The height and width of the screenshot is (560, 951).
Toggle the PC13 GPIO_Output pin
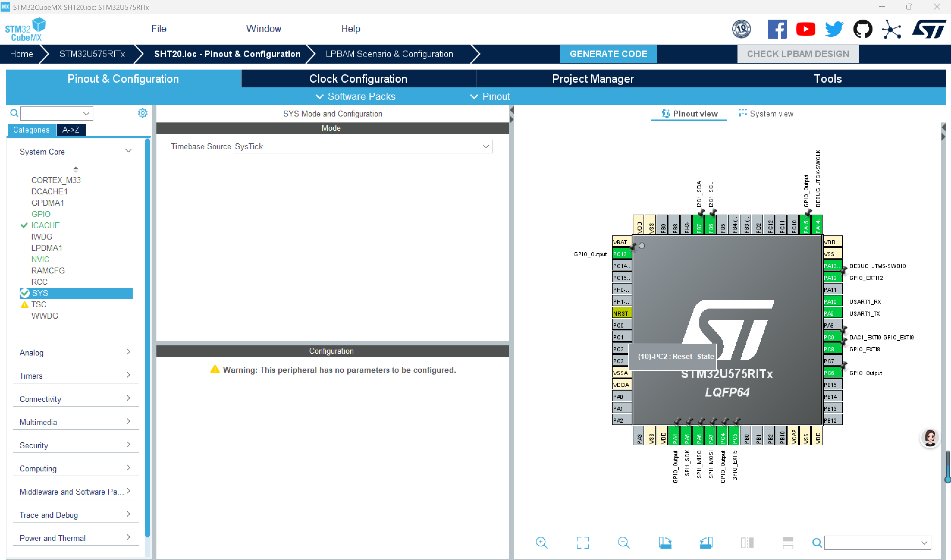[x=621, y=254]
